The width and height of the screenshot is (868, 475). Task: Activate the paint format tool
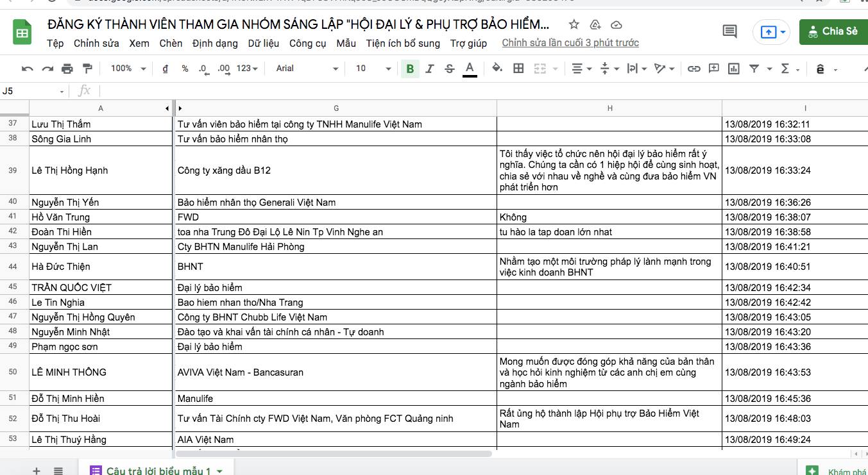[x=88, y=69]
